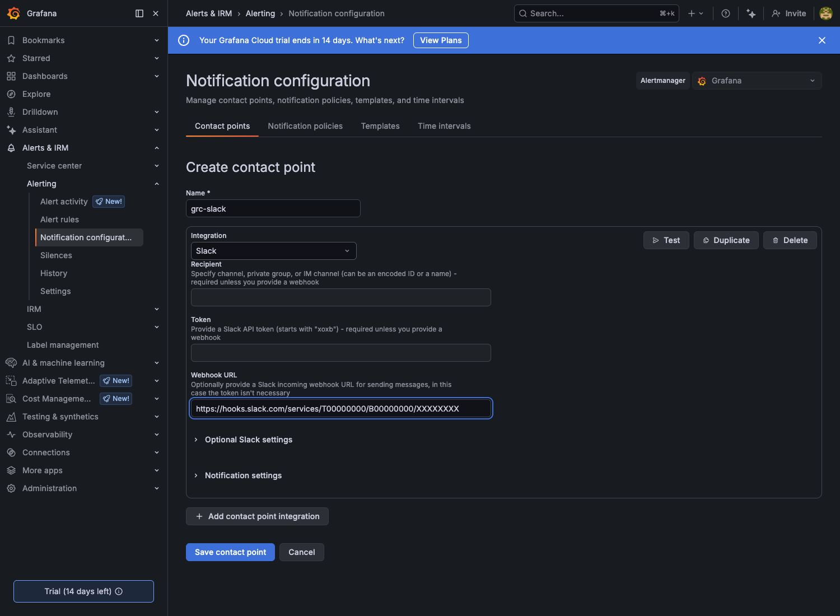Viewport: 840px width, 616px height.
Task: Open Grafana Assistant sparkle icon in top bar
Action: coord(751,13)
